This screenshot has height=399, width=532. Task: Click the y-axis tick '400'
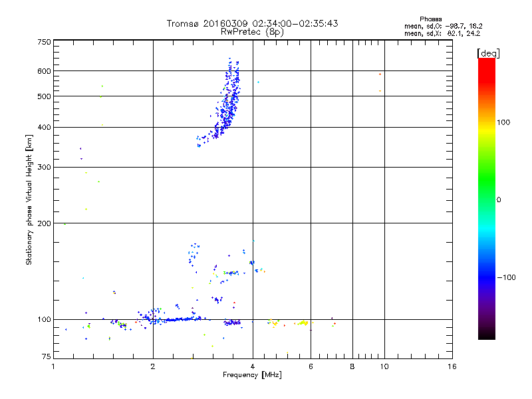coord(44,127)
